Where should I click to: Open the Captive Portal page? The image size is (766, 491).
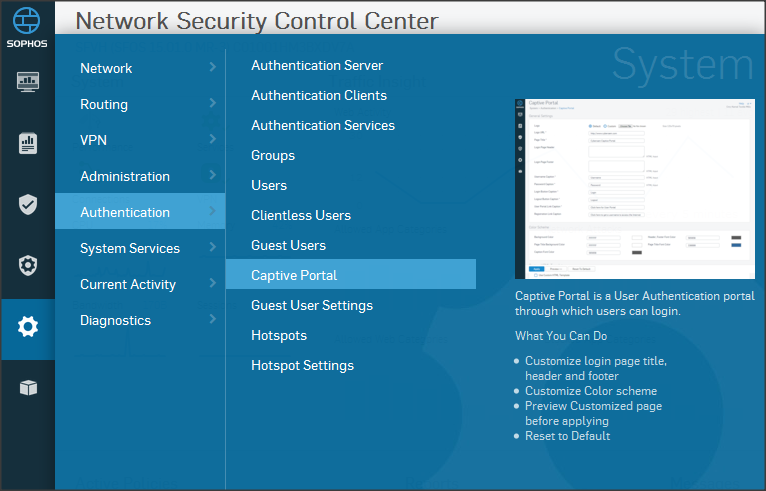[x=294, y=275]
